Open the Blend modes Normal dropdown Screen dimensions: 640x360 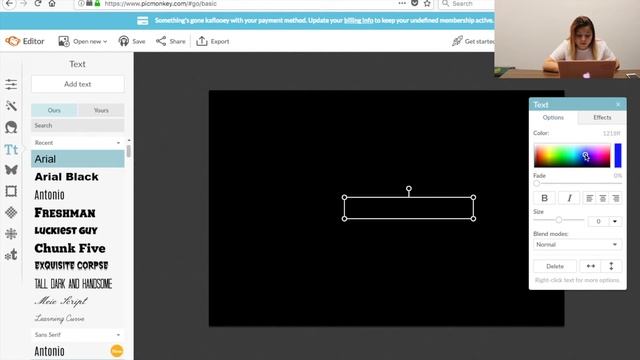click(578, 244)
